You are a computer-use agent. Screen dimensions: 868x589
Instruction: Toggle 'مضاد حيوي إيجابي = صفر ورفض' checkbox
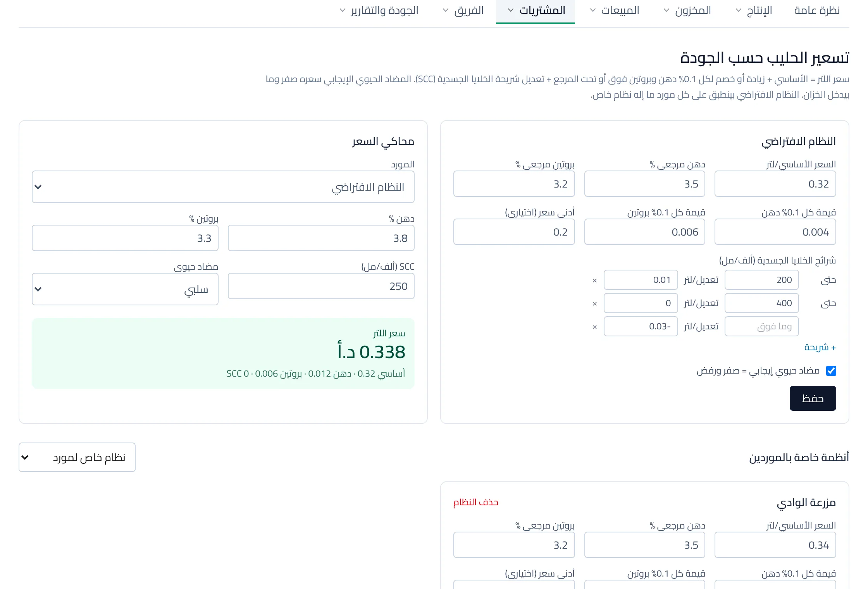(x=831, y=371)
